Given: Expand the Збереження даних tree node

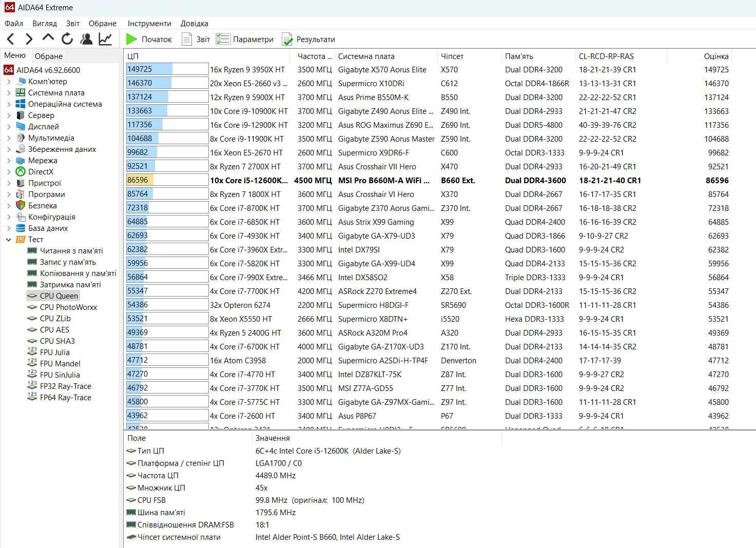Looking at the screenshot, I should [x=9, y=149].
